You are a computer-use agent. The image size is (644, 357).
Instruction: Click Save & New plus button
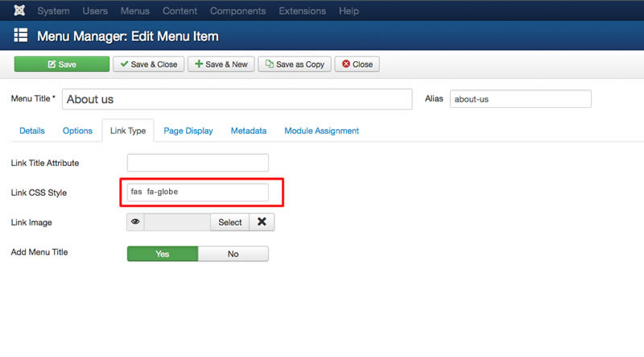[221, 64]
